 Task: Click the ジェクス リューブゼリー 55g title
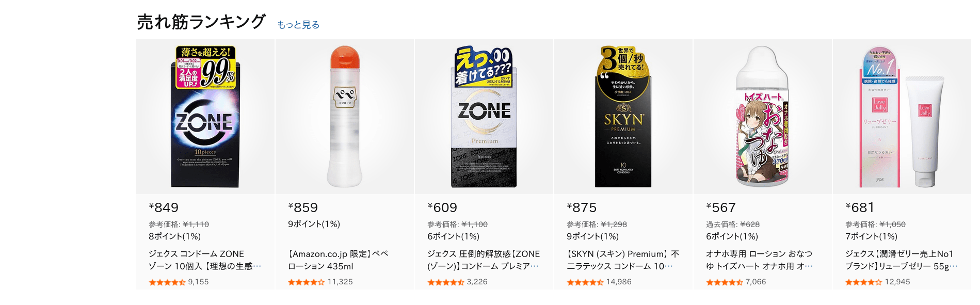coord(901,260)
